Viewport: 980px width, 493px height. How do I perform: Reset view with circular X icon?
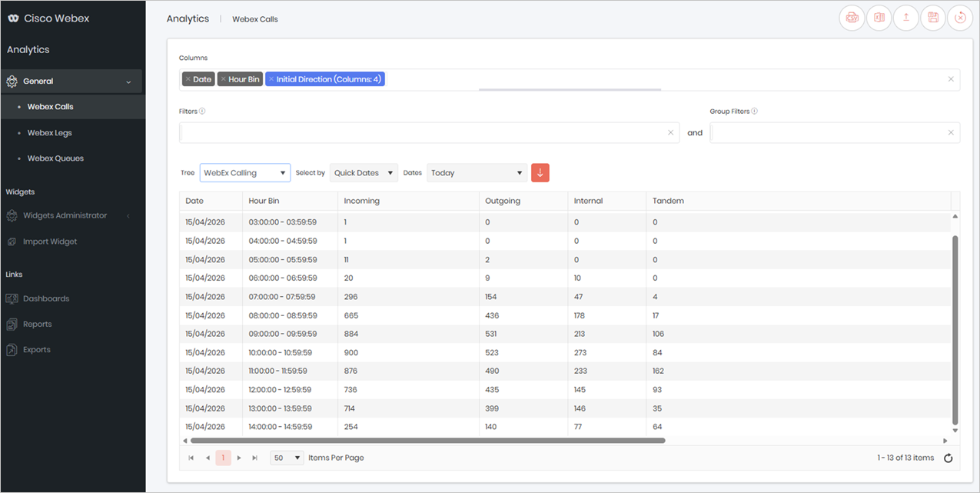click(960, 18)
